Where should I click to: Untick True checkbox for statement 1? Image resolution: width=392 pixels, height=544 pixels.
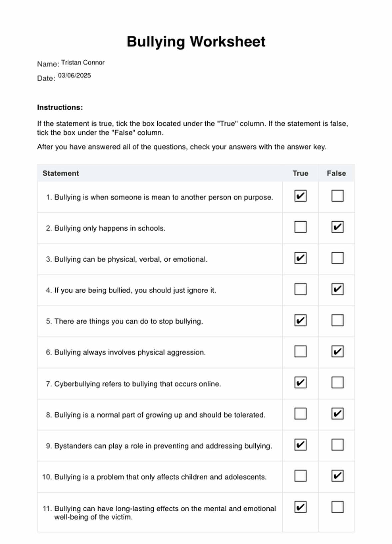[x=300, y=196]
